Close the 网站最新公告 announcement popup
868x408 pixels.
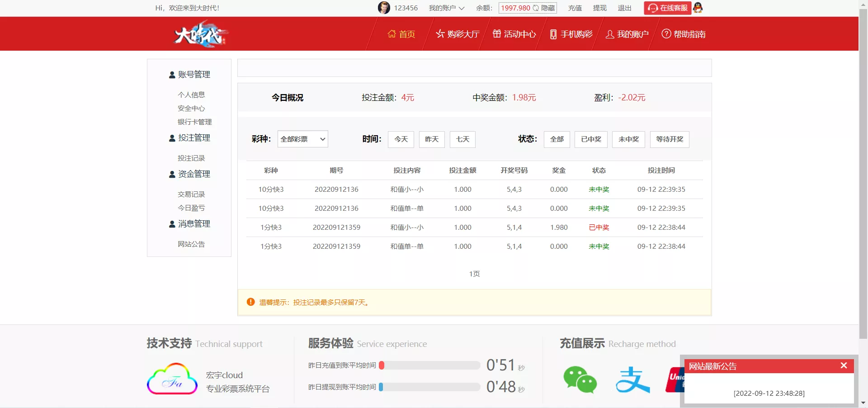tap(844, 366)
